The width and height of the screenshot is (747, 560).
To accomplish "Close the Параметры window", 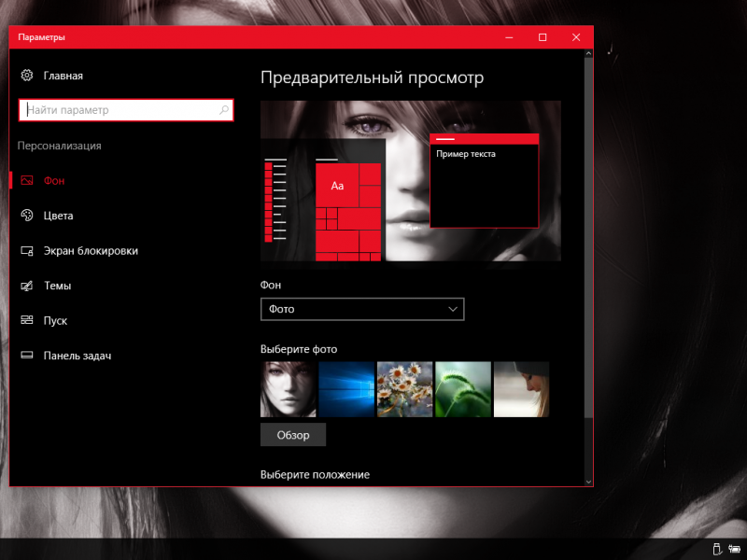I will [x=576, y=37].
